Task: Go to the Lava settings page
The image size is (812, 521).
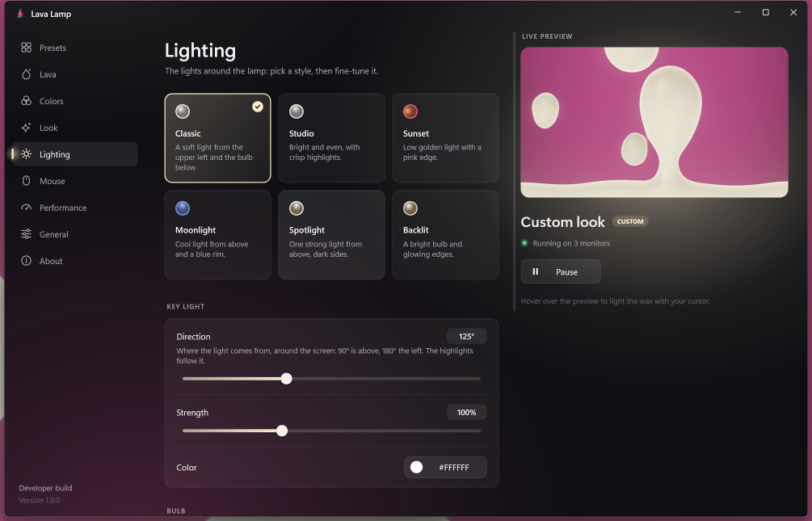Action: coord(74,74)
